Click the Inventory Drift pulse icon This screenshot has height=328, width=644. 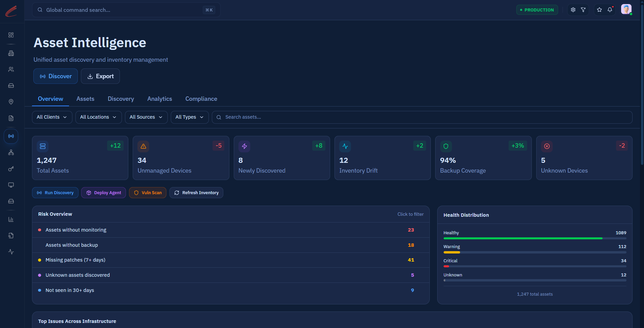click(x=345, y=146)
